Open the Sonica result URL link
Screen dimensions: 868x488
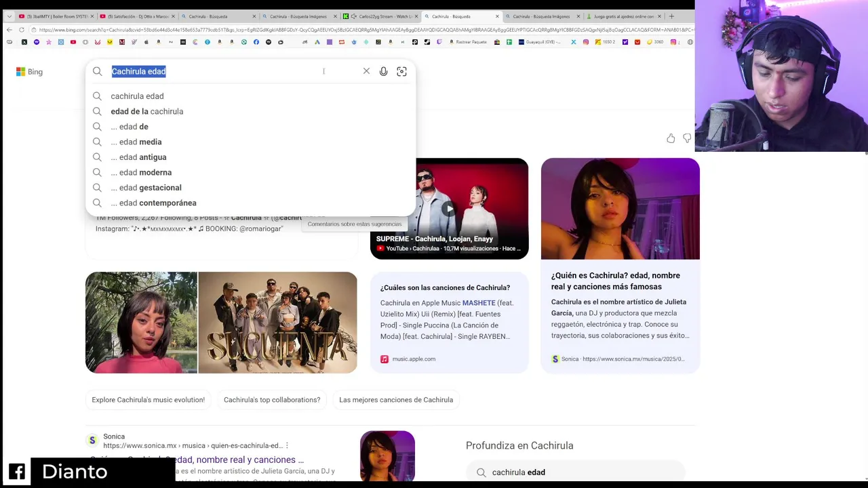192,445
